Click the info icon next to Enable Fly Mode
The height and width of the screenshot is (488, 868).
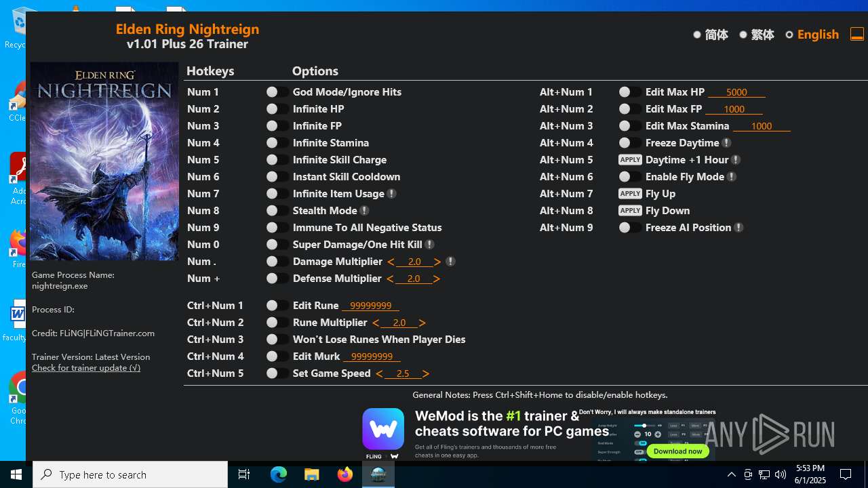[732, 177]
